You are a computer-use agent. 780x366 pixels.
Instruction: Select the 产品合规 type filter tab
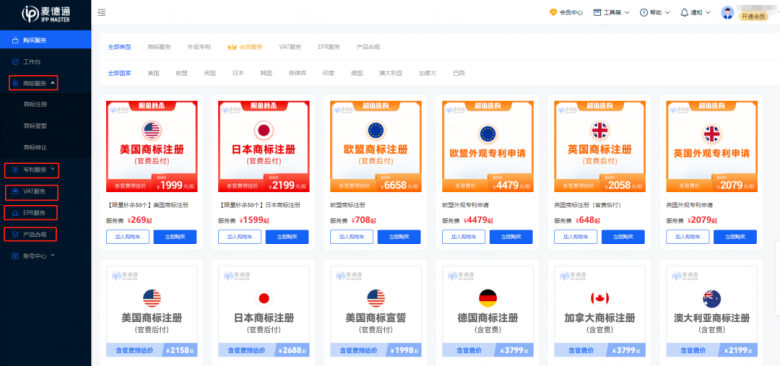368,47
